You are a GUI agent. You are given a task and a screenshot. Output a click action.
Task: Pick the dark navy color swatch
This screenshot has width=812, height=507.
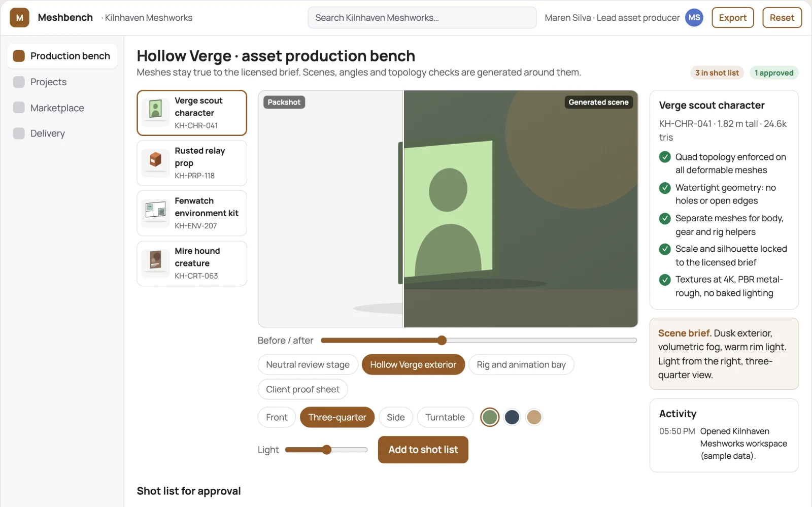click(x=512, y=417)
